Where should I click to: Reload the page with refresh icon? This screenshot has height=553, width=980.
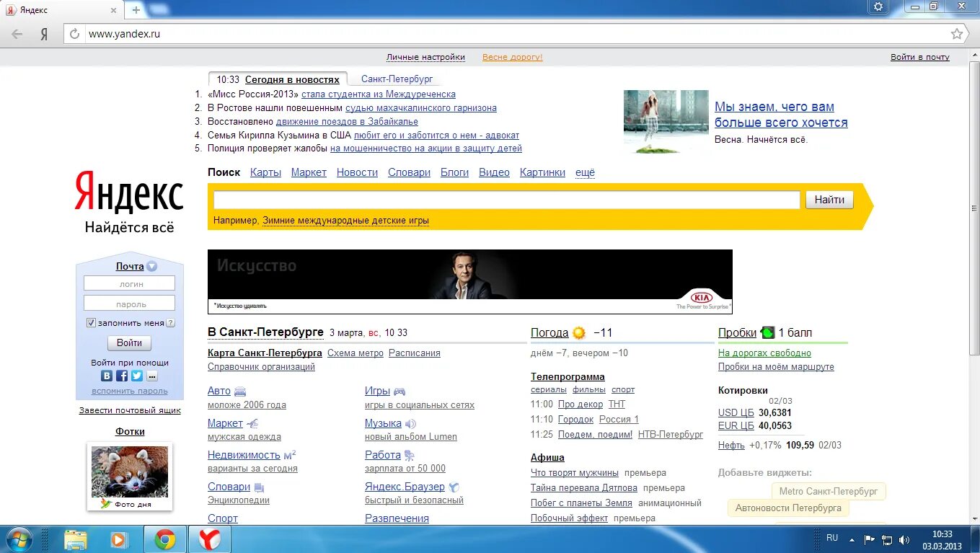coord(74,34)
